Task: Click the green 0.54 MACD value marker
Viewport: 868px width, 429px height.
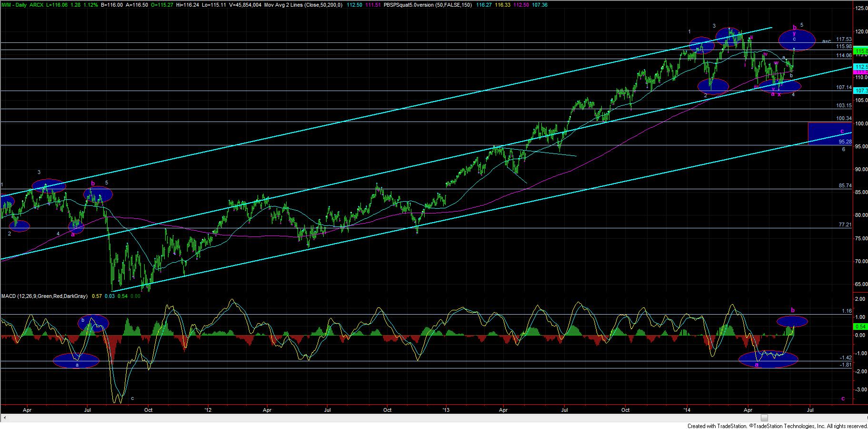Action: 860,327
